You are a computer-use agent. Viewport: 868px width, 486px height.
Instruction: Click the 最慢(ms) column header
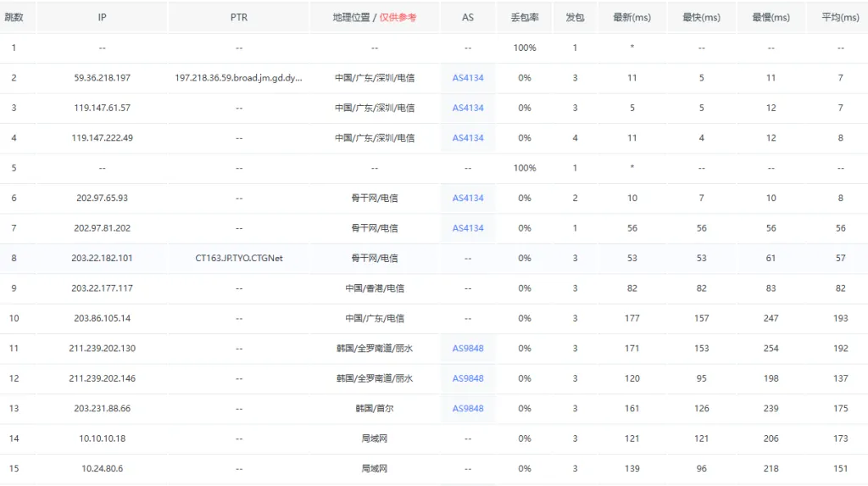point(771,17)
